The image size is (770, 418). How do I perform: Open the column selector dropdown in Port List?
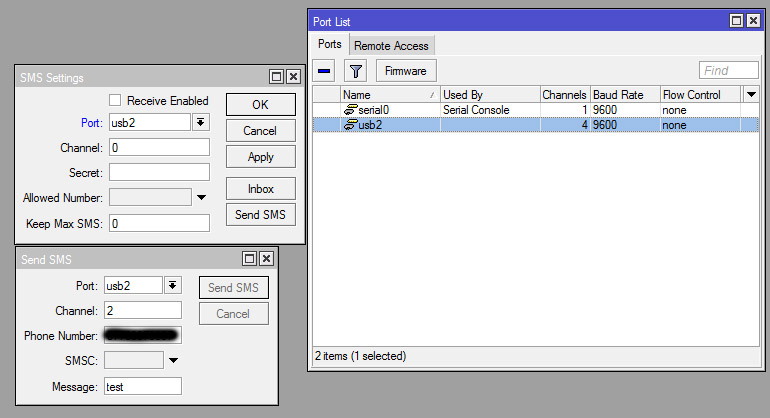pos(752,94)
